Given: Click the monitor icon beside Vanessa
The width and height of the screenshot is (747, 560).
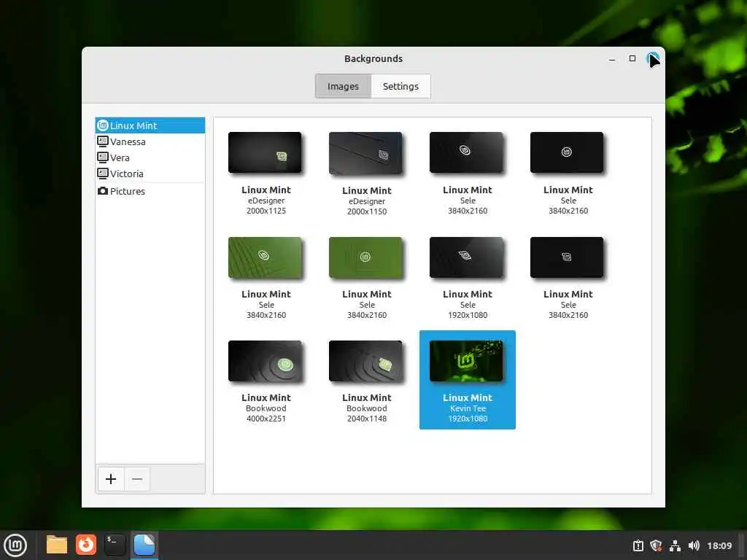Looking at the screenshot, I should (102, 141).
